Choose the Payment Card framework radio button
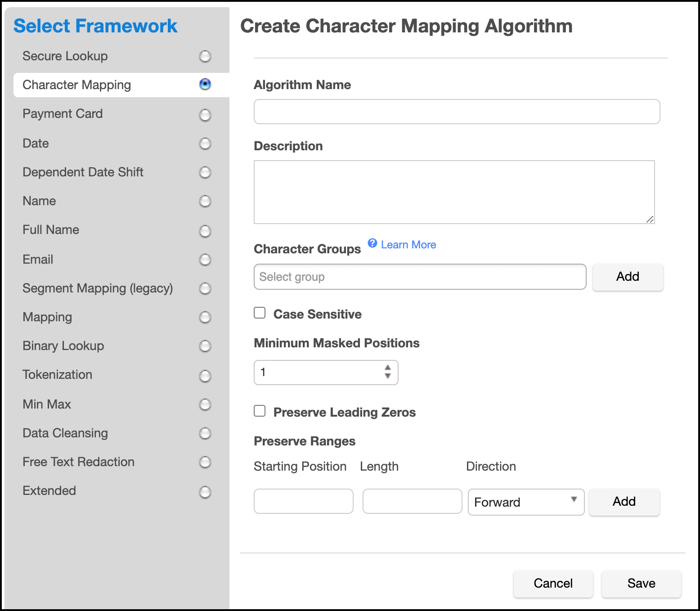 click(x=205, y=115)
